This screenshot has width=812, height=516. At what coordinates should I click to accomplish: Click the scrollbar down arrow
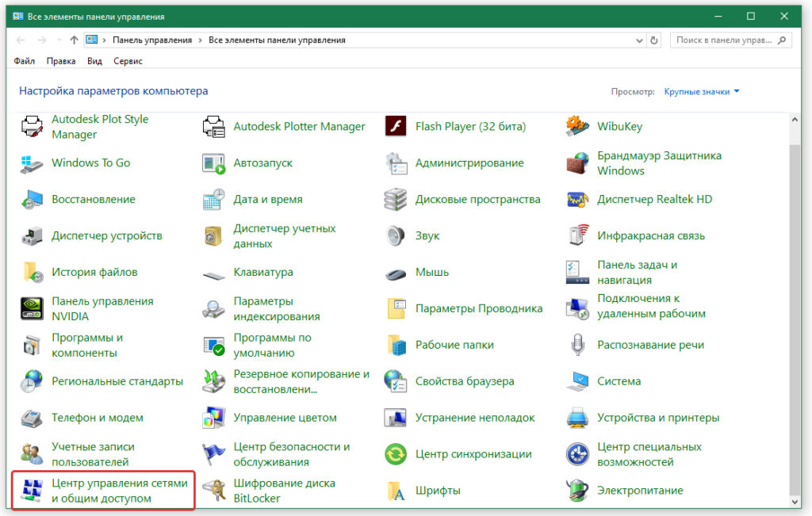tap(795, 502)
